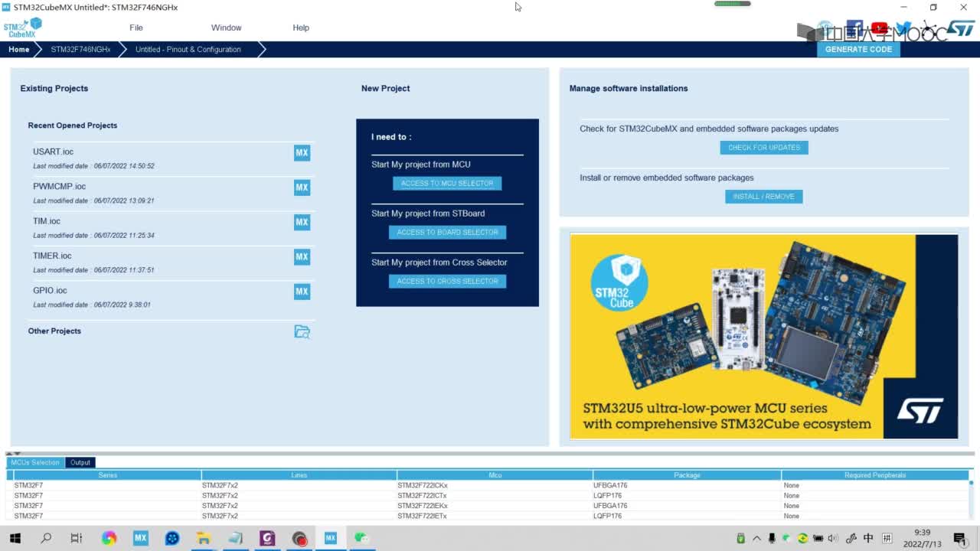Image resolution: width=980 pixels, height=551 pixels.
Task: Sort by Required Peripherals column header
Action: (x=874, y=475)
